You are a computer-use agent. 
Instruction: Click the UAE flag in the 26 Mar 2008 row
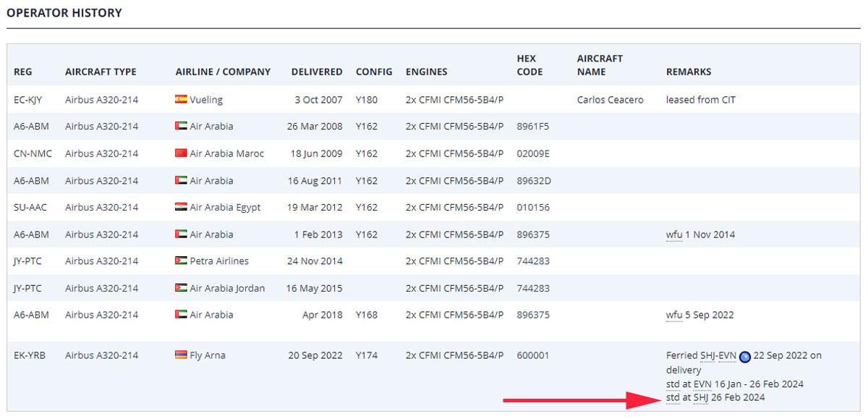[x=181, y=126]
